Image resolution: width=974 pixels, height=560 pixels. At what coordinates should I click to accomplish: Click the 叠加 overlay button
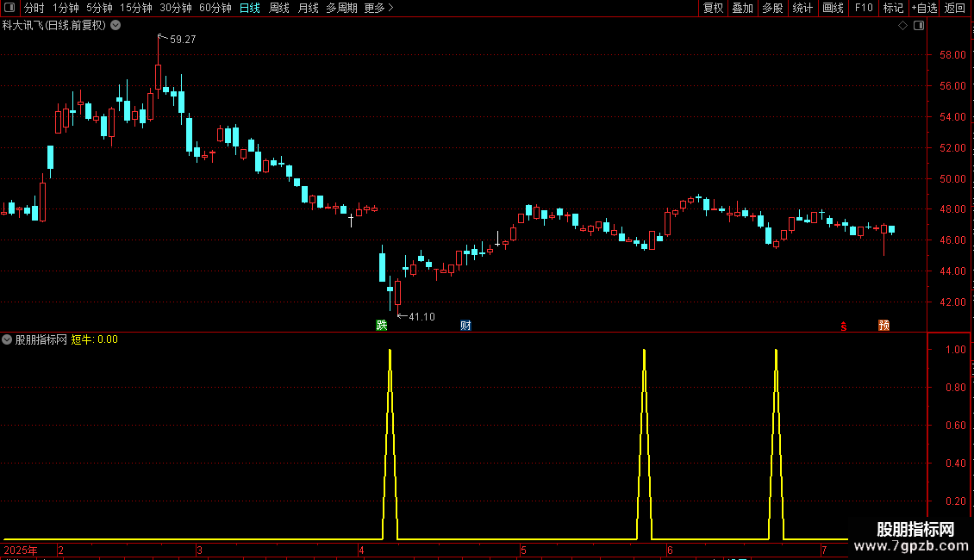point(742,8)
